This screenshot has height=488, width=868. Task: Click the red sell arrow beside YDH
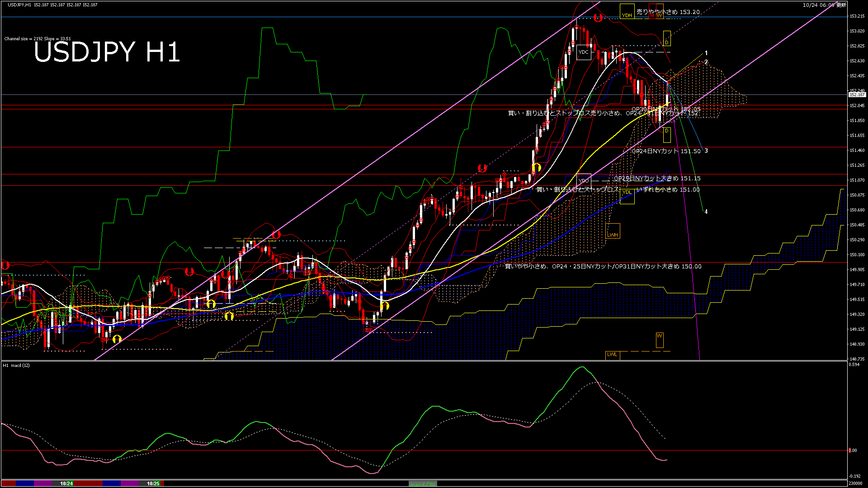598,18
